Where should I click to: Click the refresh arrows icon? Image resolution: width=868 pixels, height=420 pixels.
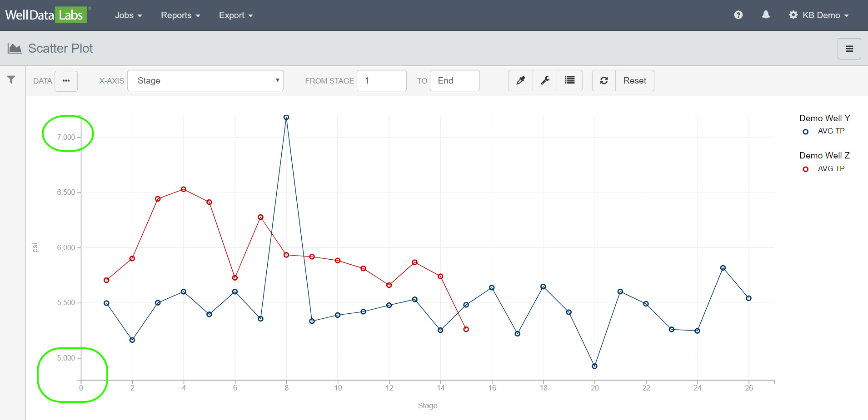click(x=604, y=81)
